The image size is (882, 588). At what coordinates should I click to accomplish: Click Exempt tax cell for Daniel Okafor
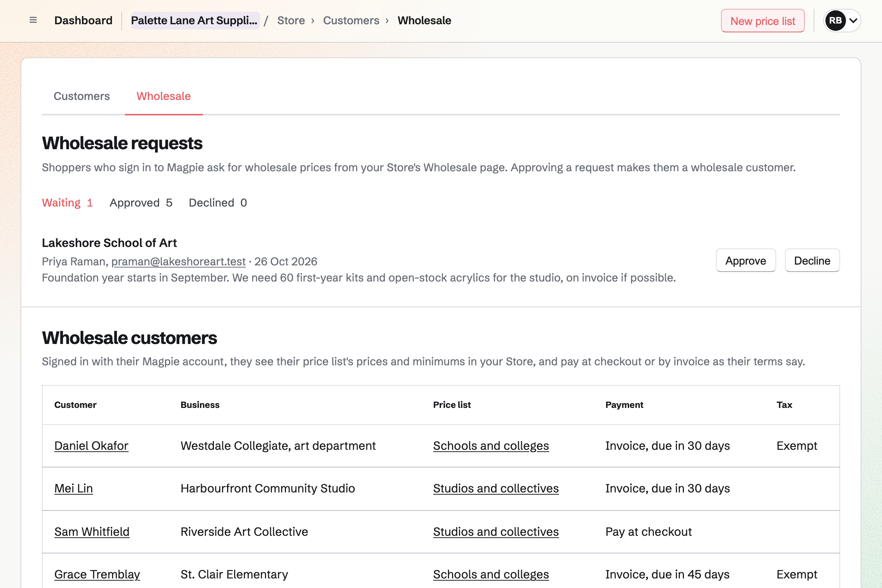pyautogui.click(x=796, y=446)
